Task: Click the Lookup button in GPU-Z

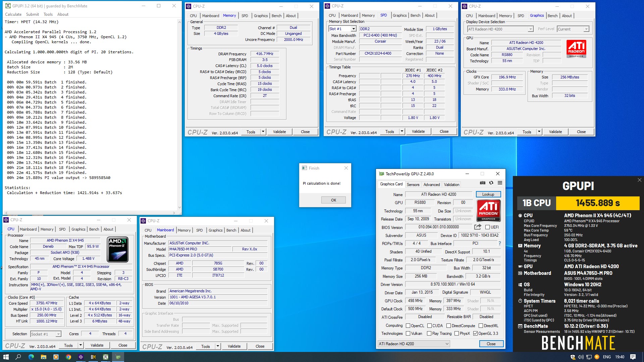Action: point(488,194)
